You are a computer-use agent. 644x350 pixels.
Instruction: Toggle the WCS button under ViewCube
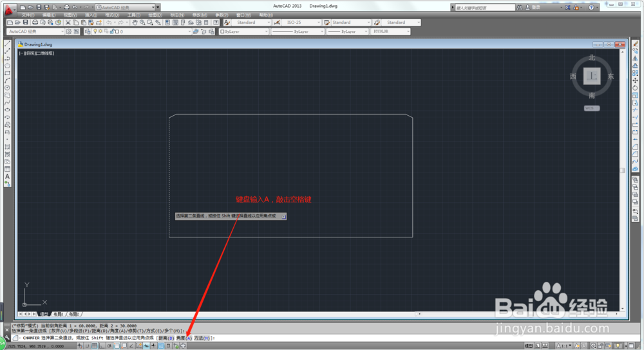point(592,108)
